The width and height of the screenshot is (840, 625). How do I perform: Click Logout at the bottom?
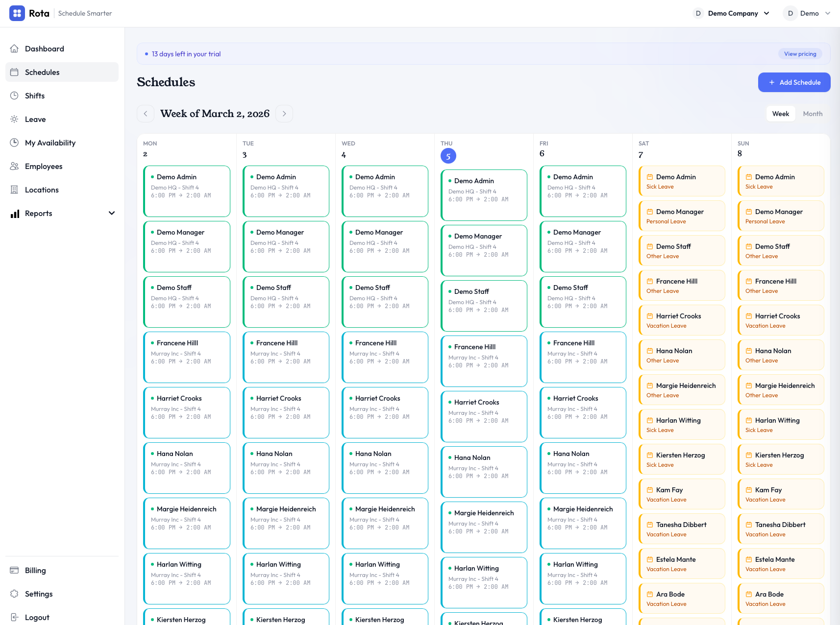coord(37,617)
